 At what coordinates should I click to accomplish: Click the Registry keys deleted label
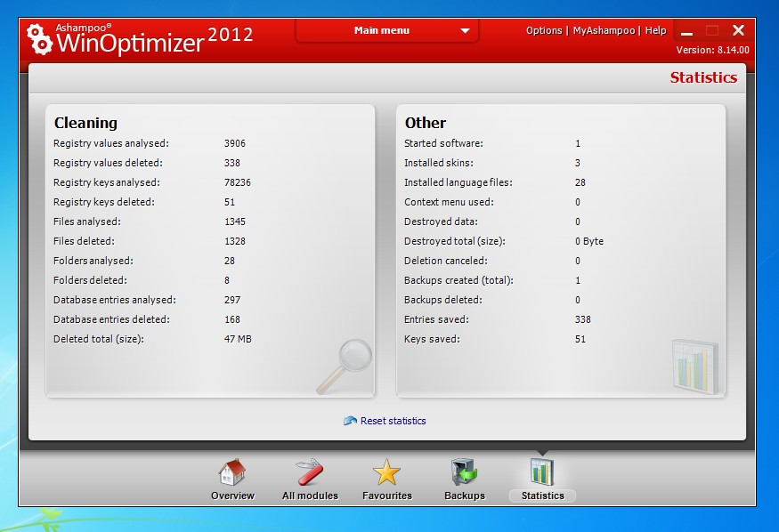(104, 203)
